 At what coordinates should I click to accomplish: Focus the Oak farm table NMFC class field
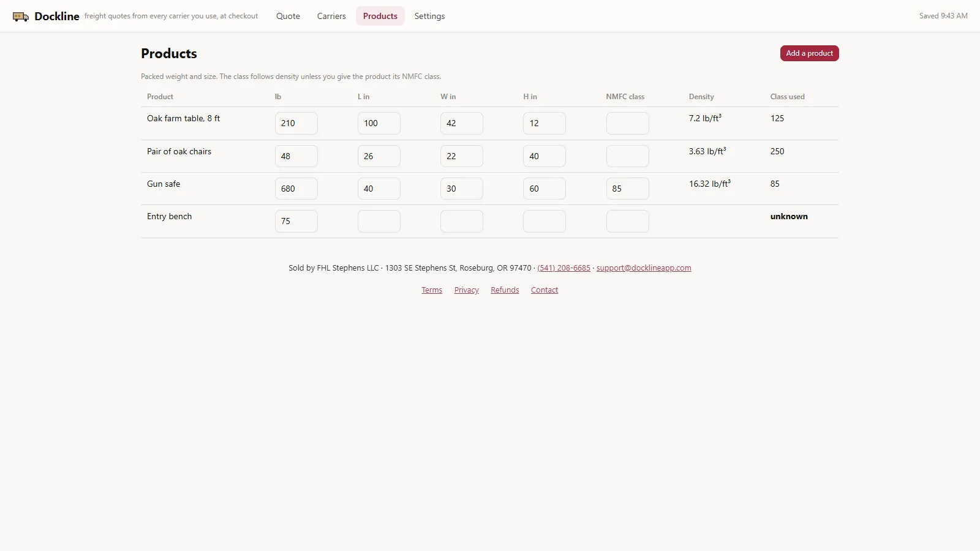click(x=628, y=123)
